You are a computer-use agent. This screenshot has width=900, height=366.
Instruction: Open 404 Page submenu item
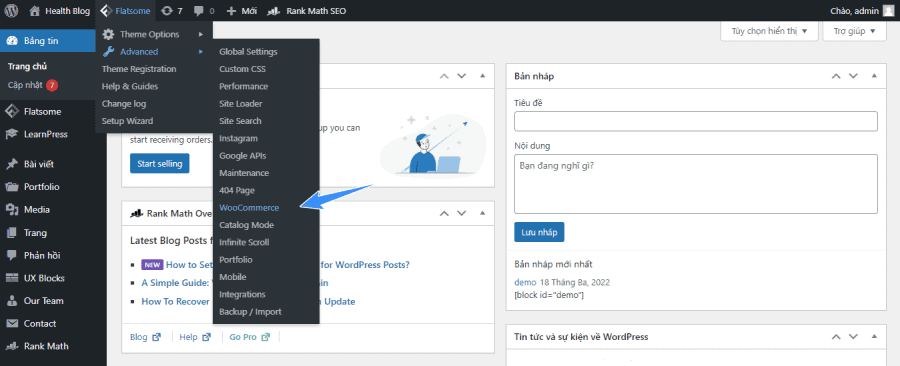(x=236, y=190)
